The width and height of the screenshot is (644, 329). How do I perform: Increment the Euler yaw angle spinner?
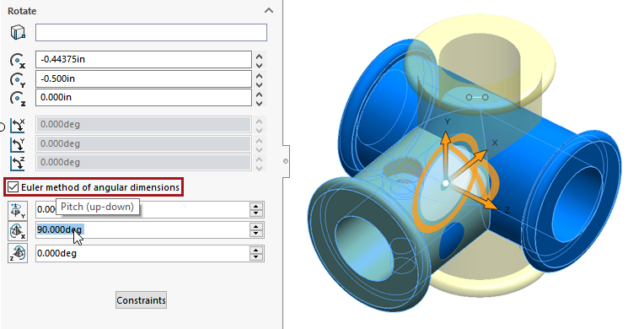[256, 207]
